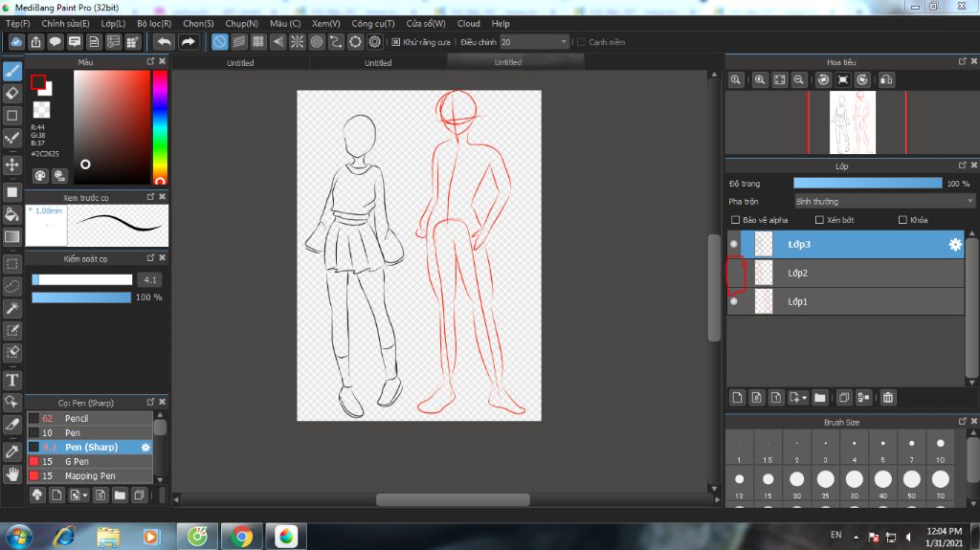Enable radial snap guide

coord(297,42)
